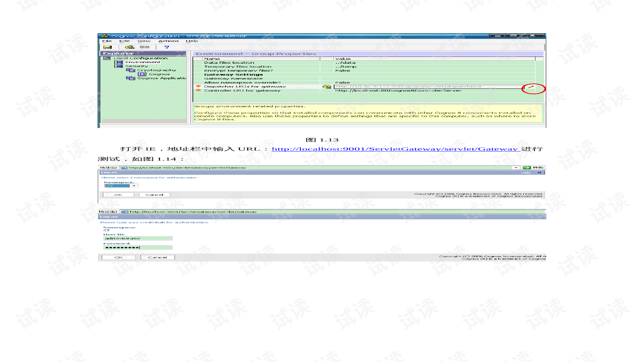Click page icon in first address bar
Screen dimensions: 644x362
(x=124, y=168)
